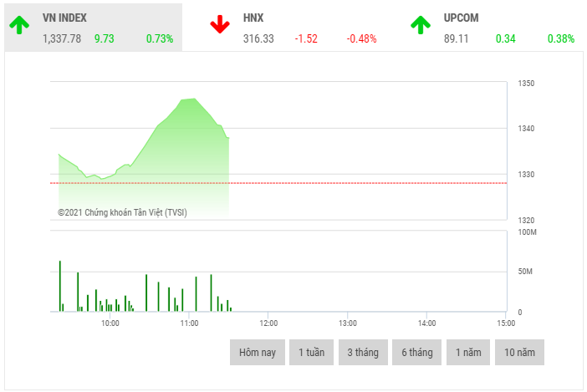Click the 12:00 time axis label
This screenshot has width=587, height=392.
[x=268, y=323]
